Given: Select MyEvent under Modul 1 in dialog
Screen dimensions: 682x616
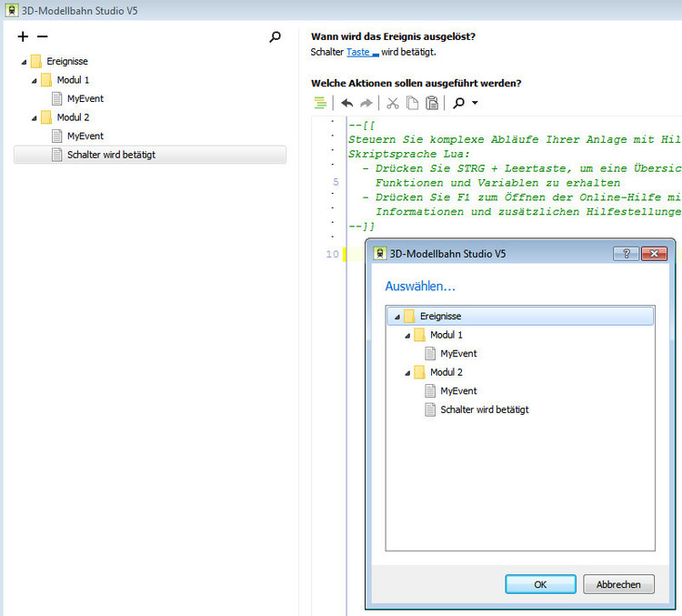Looking at the screenshot, I should tap(458, 353).
